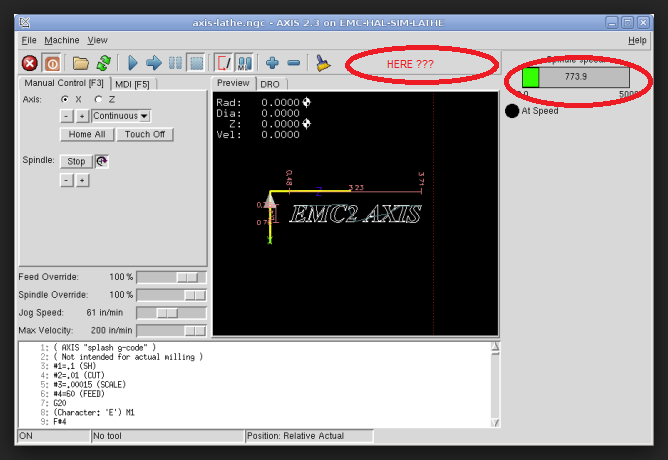
Task: Run the program with play icon
Action: click(132, 63)
